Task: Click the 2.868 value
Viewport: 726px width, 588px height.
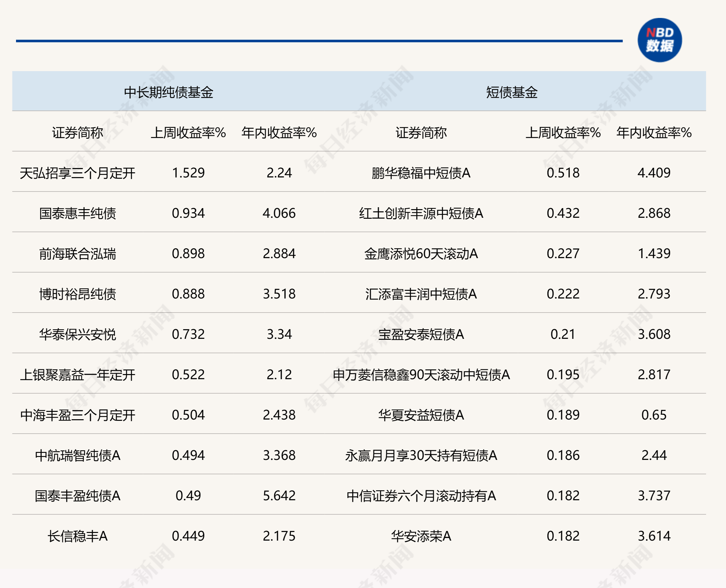Action: click(654, 213)
